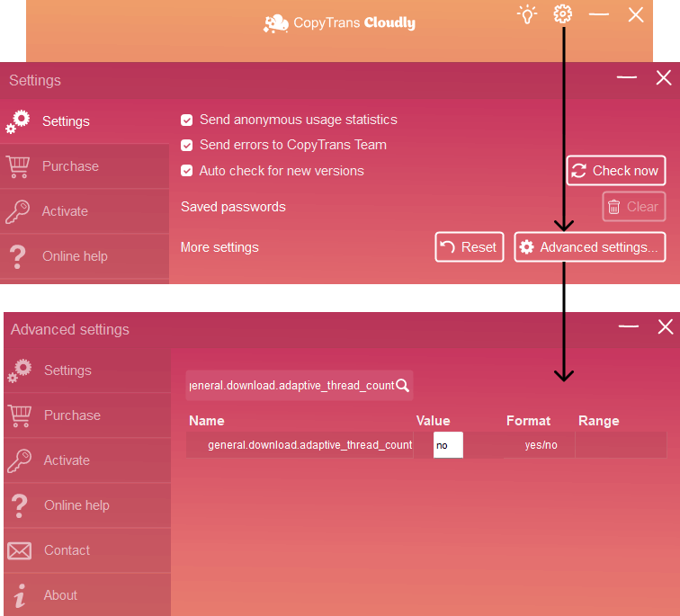Viewport: 680px width, 616px height.
Task: Open the lightbulb tips icon in CopyTrans Cloudly
Action: click(527, 14)
